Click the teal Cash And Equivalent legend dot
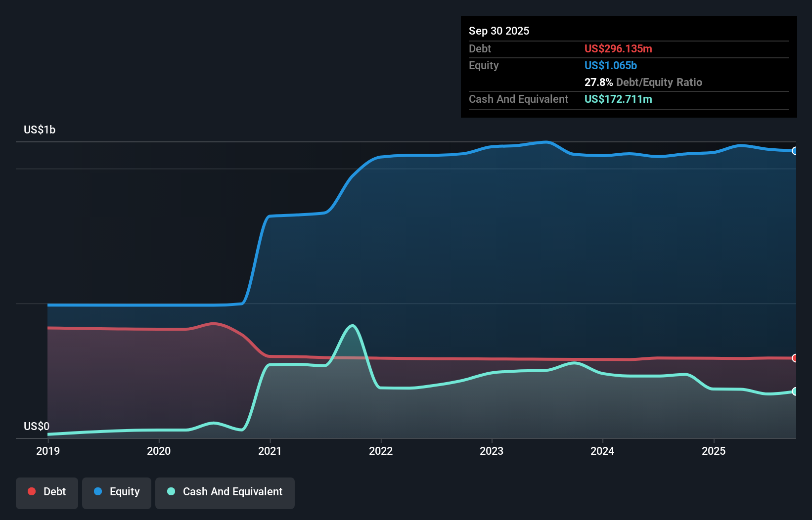 pyautogui.click(x=171, y=491)
